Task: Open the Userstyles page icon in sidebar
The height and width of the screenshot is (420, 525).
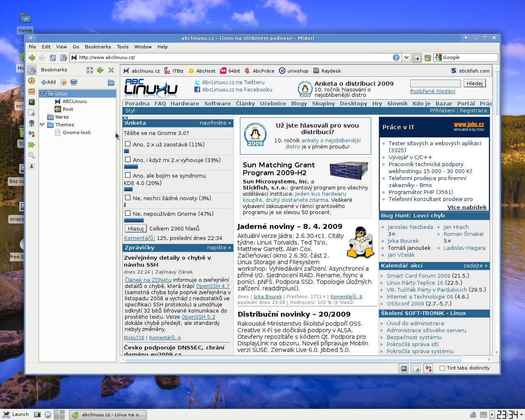Action: point(32,113)
